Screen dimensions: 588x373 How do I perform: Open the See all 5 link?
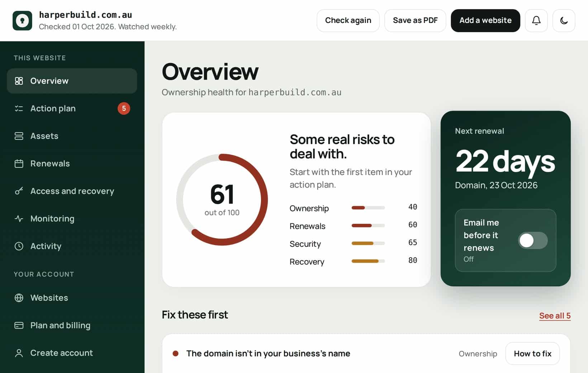[x=555, y=316]
